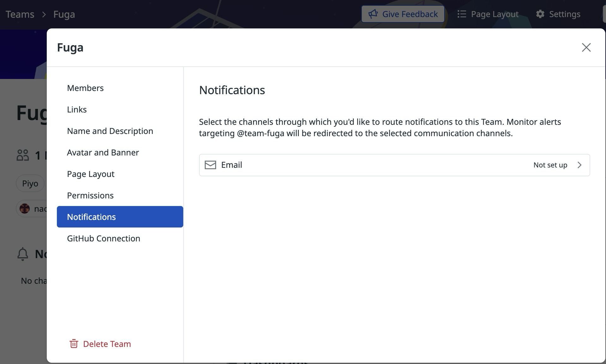Select the Notifications section in the sidebar
Viewport: 606px width, 364px height.
tap(91, 217)
